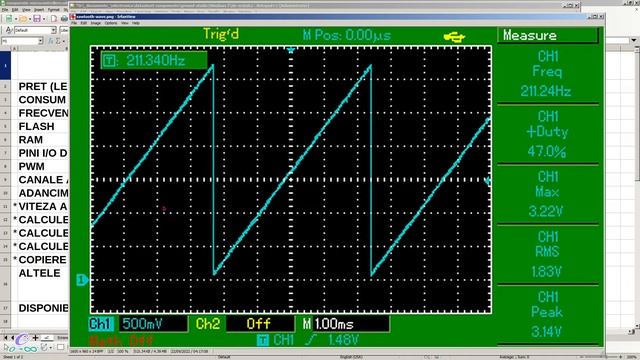640x360 pixels.
Task: Select row header 1 in the spreadsheet
Action: [x=5, y=65]
